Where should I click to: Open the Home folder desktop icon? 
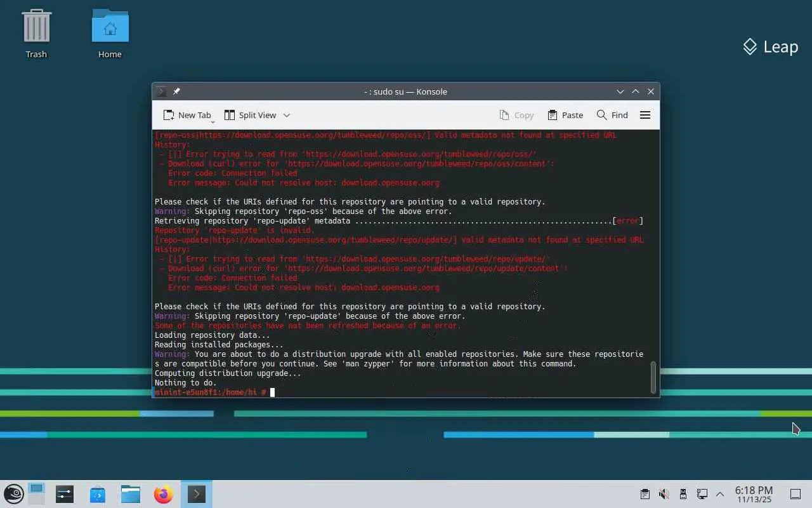tap(110, 34)
